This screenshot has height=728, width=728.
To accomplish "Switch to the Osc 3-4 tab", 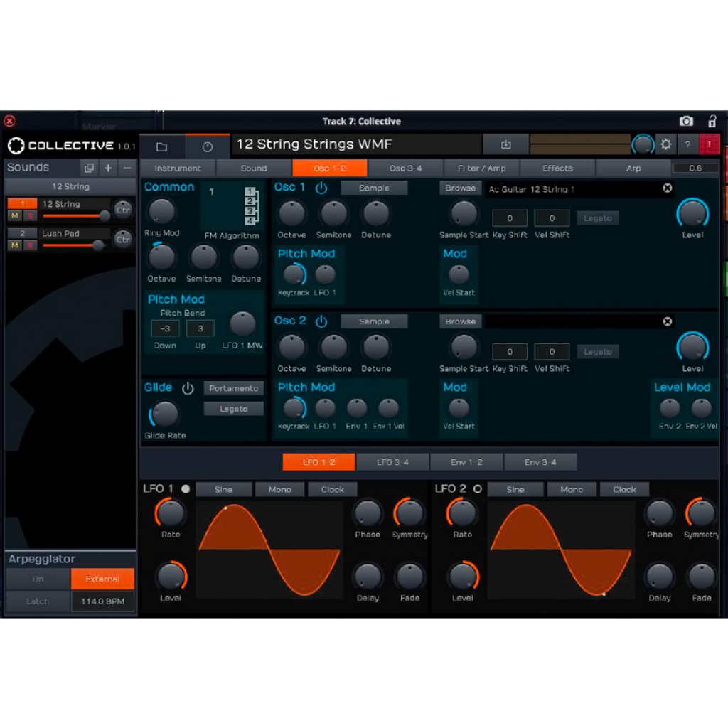I will 406,168.
